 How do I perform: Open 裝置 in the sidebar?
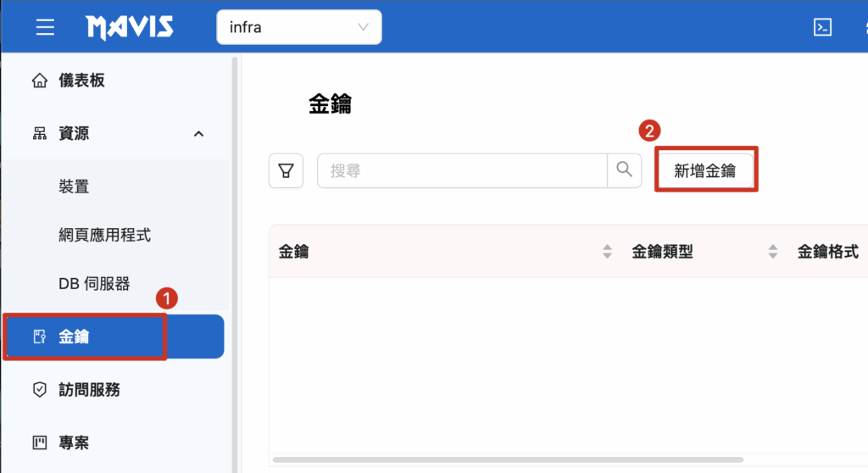click(x=75, y=186)
